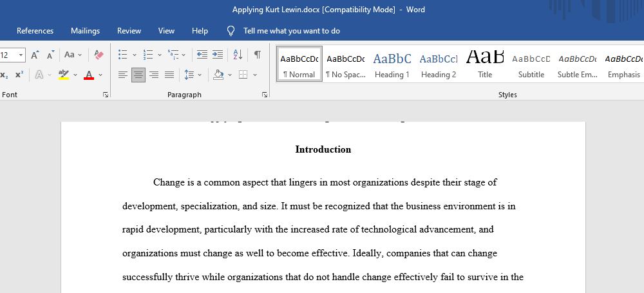Open the Change Case dropdown arrow
This screenshot has width=644, height=293.
80,55
